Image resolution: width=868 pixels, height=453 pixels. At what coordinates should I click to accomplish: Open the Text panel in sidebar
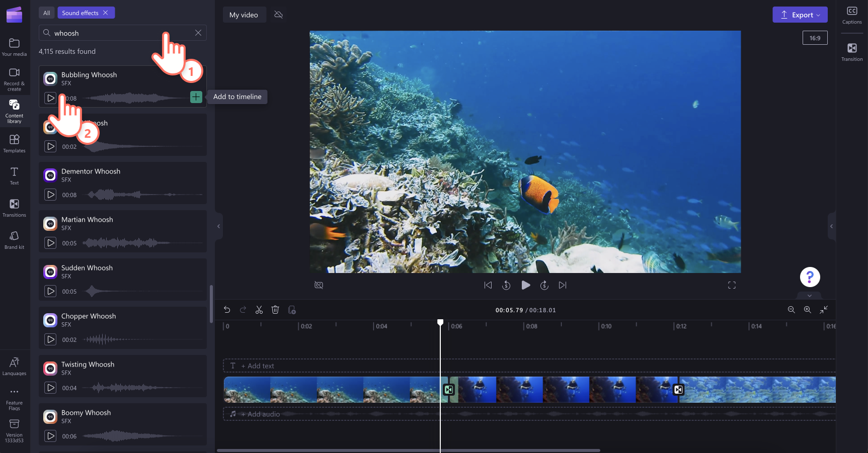14,175
